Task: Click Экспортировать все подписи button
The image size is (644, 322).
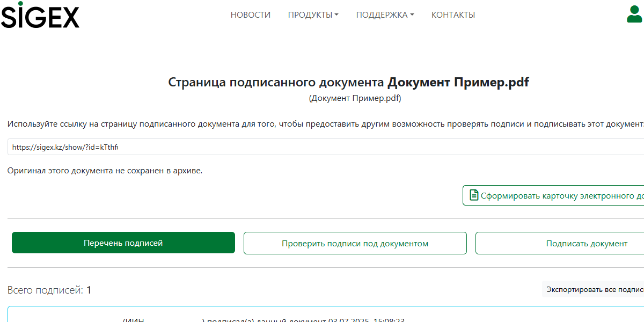Action: (594, 290)
